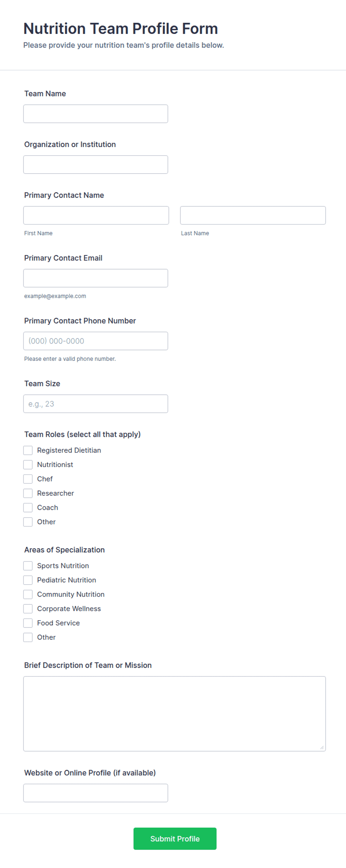Tick the Nutritionist checkbox

28,465
